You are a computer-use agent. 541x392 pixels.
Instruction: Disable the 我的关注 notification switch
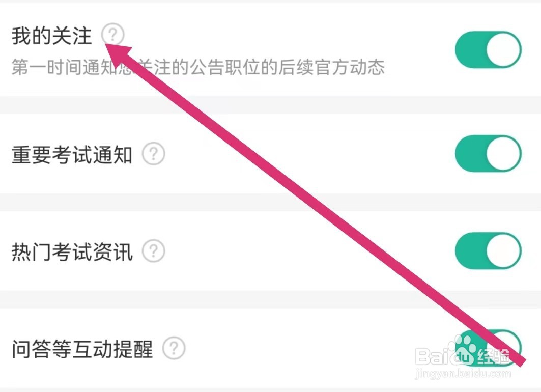pyautogui.click(x=488, y=50)
